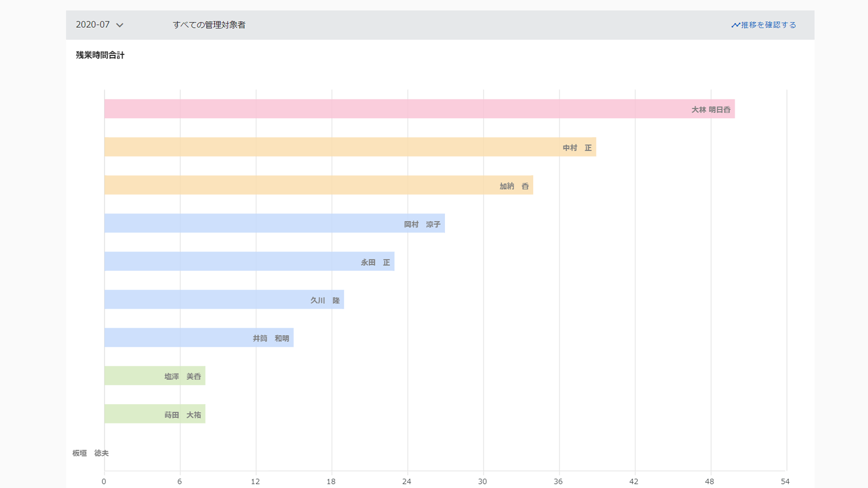Image resolution: width=868 pixels, height=488 pixels.
Task: Open the すべての管理対象者 filter
Action: coord(209,25)
